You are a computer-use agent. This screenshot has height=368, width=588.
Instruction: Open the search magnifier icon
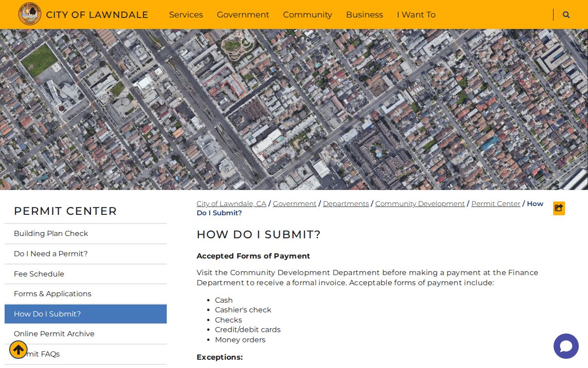click(x=566, y=15)
